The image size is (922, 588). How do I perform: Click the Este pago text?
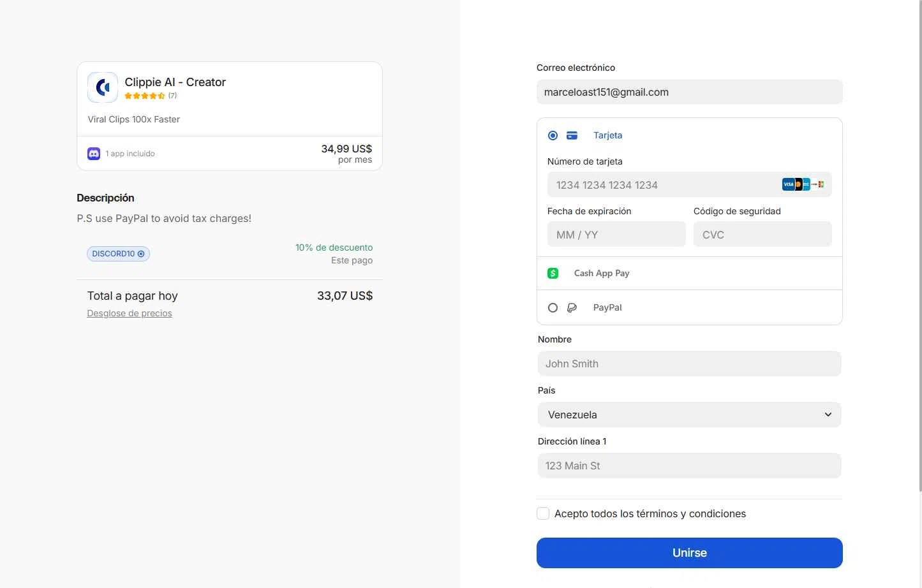coord(352,260)
